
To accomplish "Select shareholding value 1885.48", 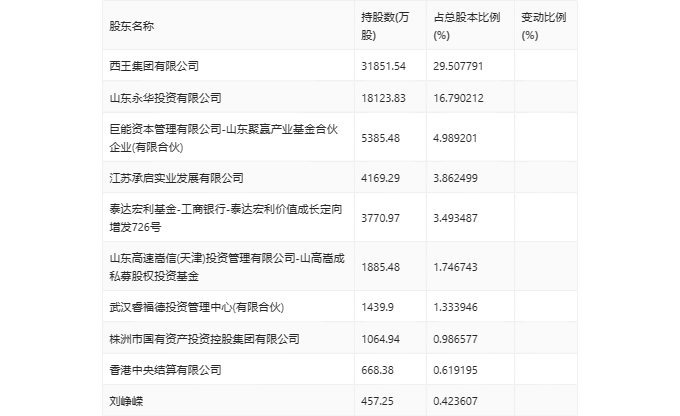I will coord(380,267).
